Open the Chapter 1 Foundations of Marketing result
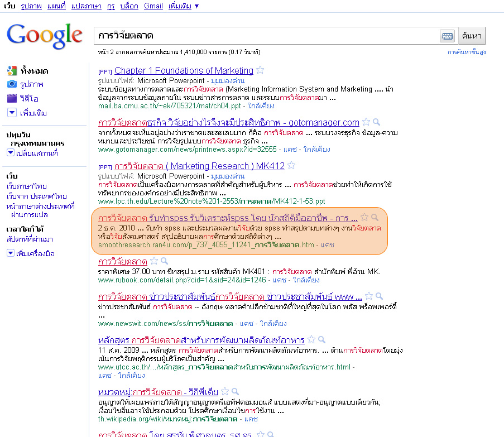This screenshot has width=504, height=437. 184,70
